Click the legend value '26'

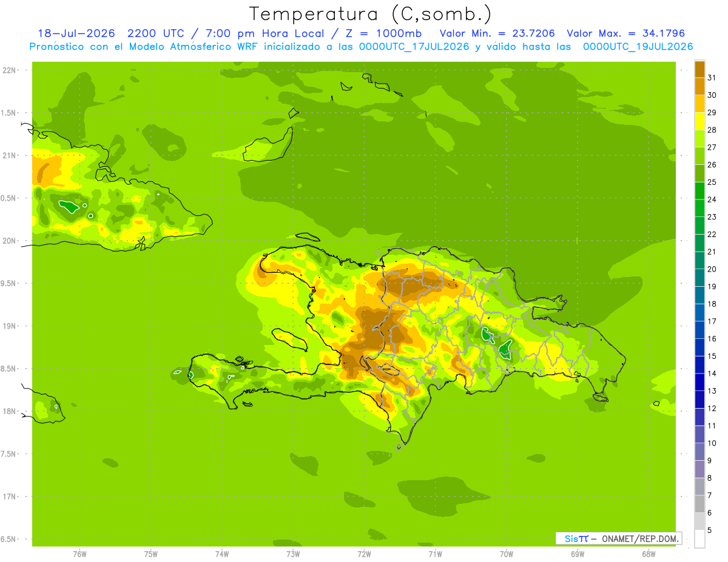click(x=712, y=164)
